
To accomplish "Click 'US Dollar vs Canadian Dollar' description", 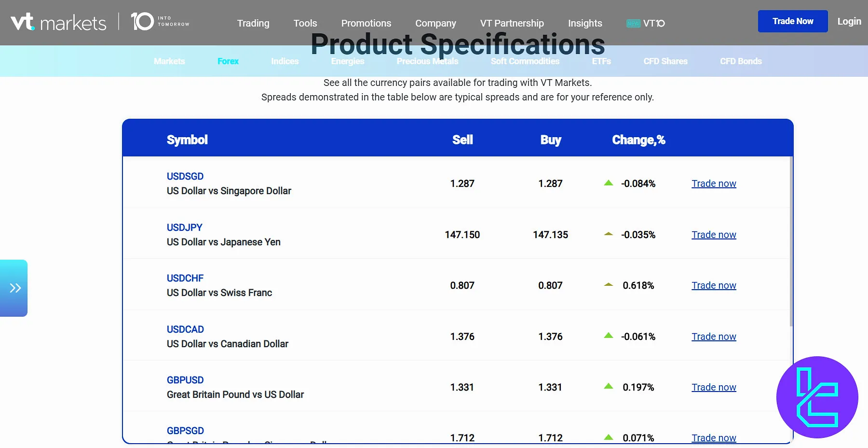I will (228, 344).
